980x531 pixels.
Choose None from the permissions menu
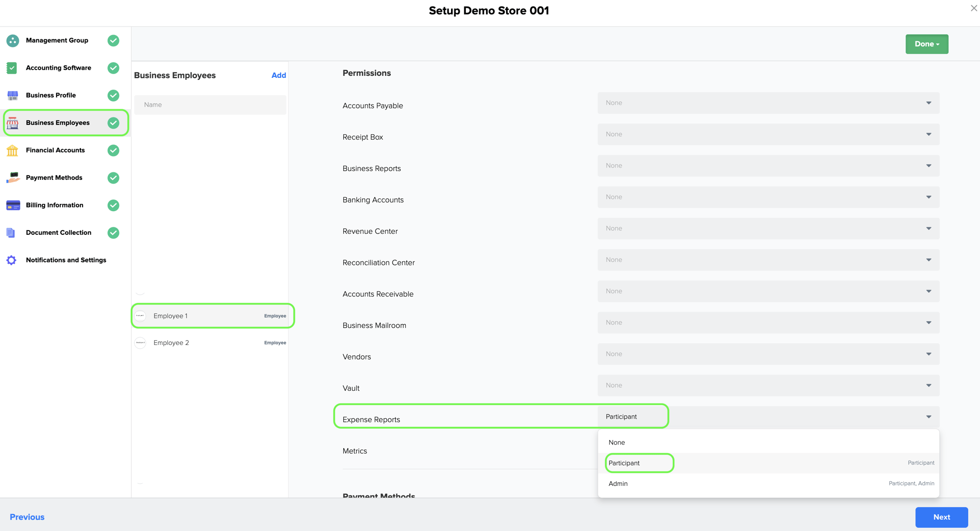point(616,442)
